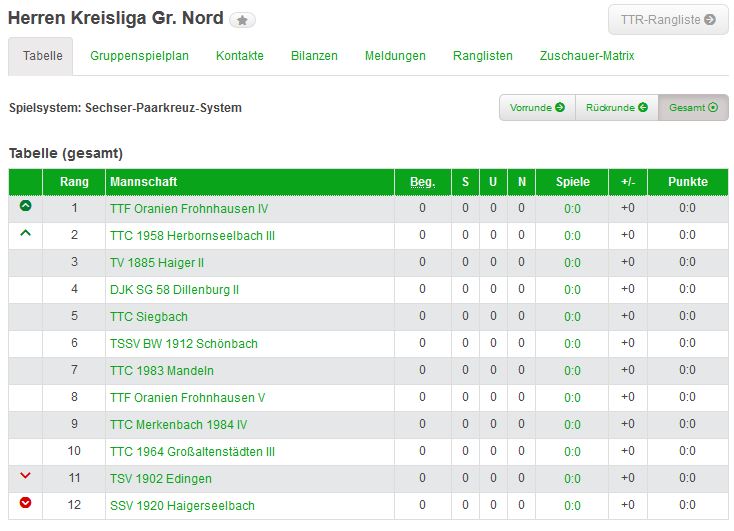Open the Zuschauer-Matrix tab

pyautogui.click(x=587, y=56)
